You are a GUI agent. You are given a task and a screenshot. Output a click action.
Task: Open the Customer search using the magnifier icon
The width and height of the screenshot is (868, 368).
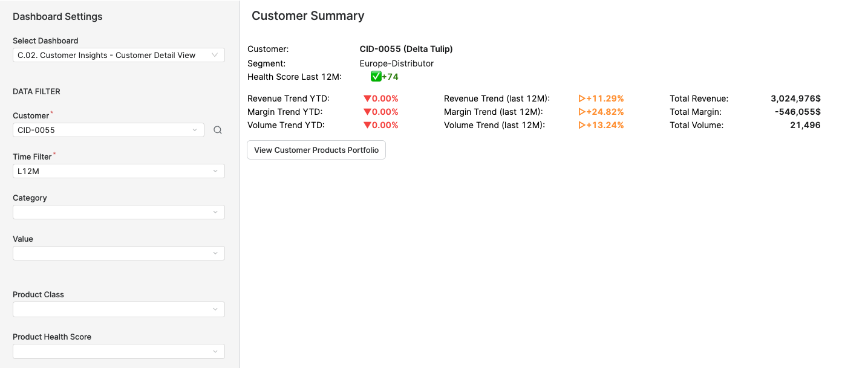[217, 130]
